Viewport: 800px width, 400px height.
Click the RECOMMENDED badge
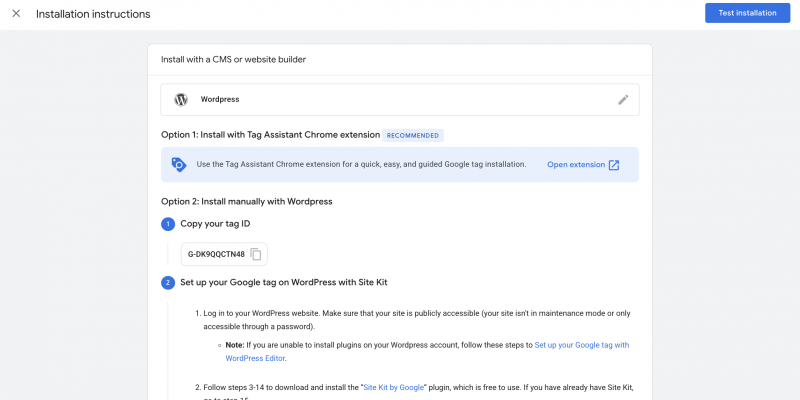point(413,135)
